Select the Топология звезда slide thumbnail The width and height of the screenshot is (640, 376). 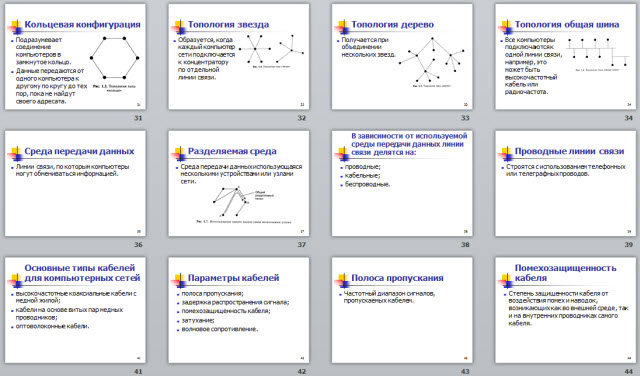point(239,57)
